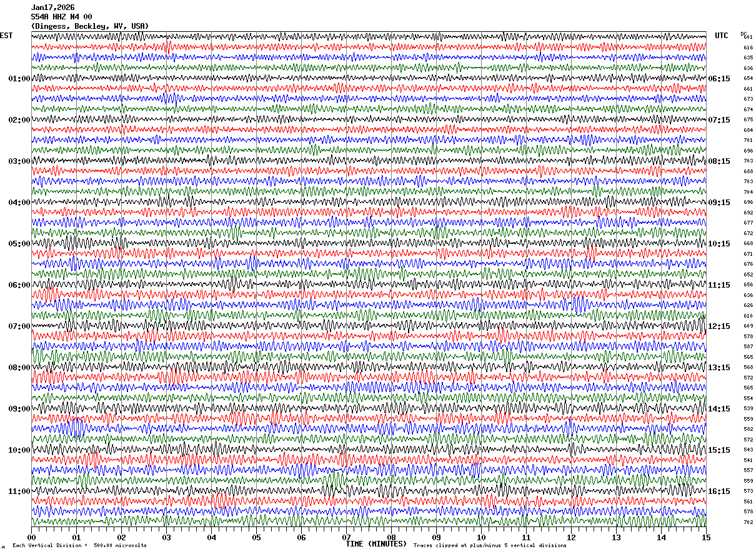Click DC offset value 539
This screenshot has height=554, width=756.
(749, 408)
